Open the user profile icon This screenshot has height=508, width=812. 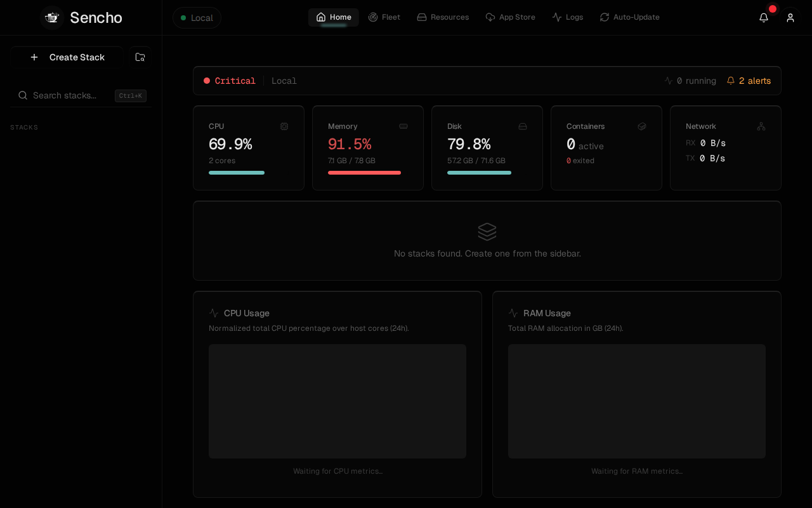[x=790, y=18]
